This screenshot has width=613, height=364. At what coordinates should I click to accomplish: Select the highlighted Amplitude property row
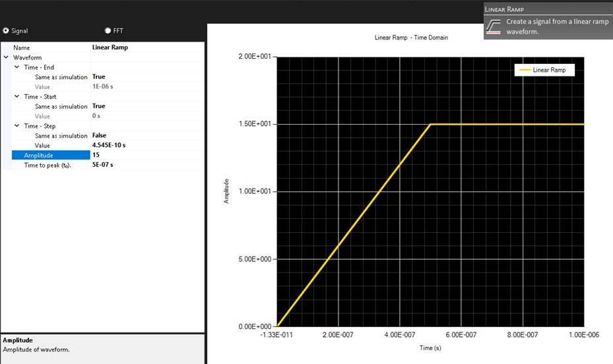tap(51, 155)
